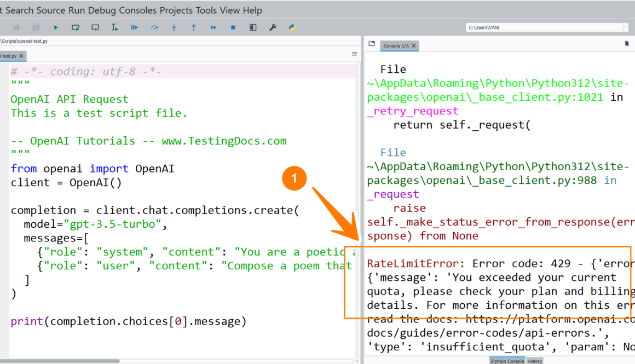Run cell and advance icon
The image size is (635, 364).
coord(95,27)
